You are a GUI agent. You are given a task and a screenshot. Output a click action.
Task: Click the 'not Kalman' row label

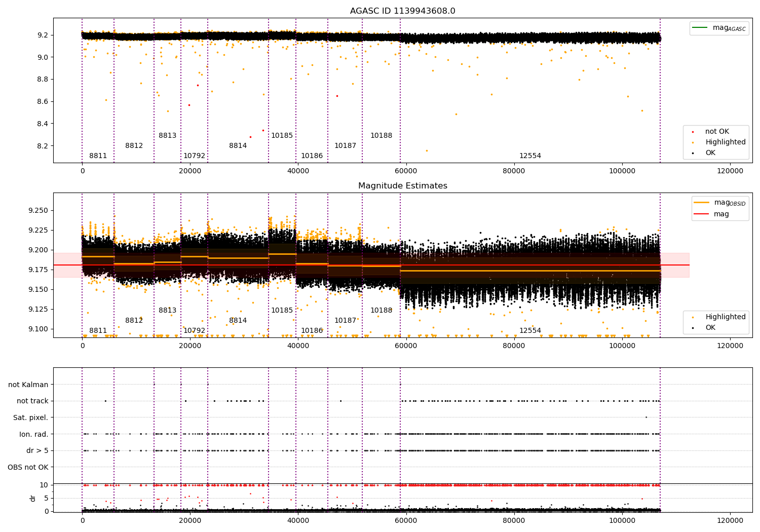[28, 385]
